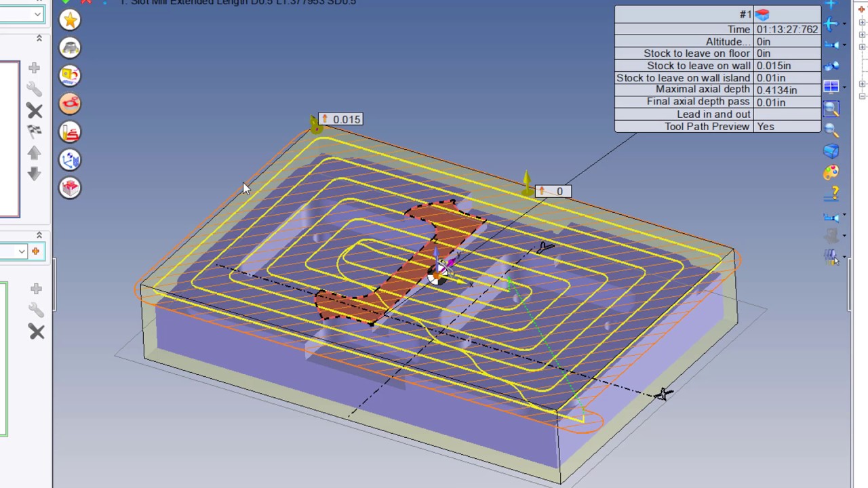Image resolution: width=868 pixels, height=488 pixels.
Task: Select the yellow arrow marker beside 0.015
Action: click(x=315, y=124)
